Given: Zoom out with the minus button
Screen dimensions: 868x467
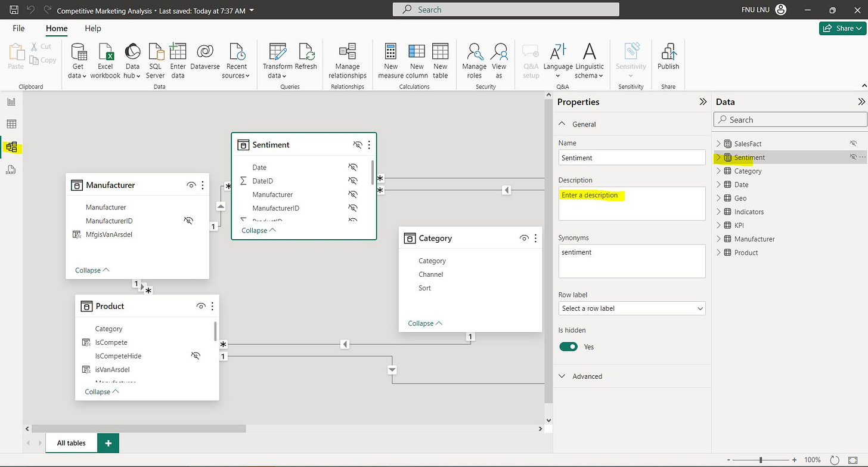Looking at the screenshot, I should (x=728, y=460).
